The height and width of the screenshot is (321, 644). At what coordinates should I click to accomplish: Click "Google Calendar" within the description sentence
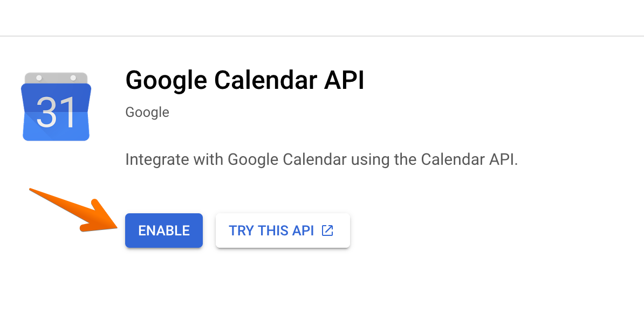click(287, 160)
